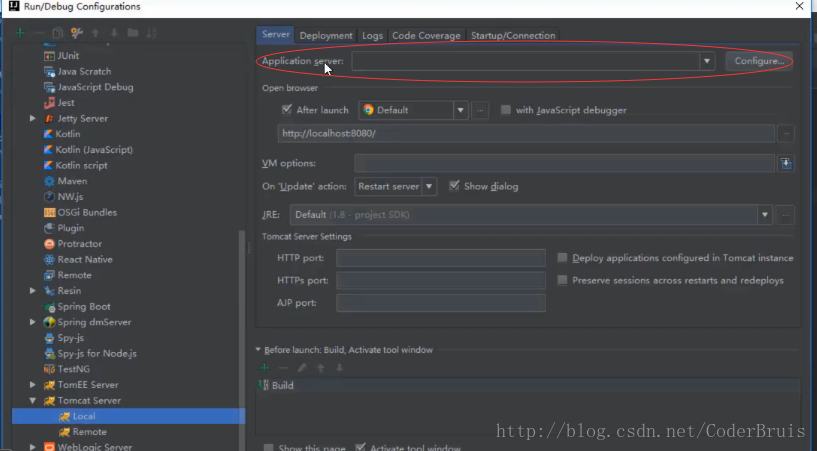Switch to the Server tab

pyautogui.click(x=276, y=34)
